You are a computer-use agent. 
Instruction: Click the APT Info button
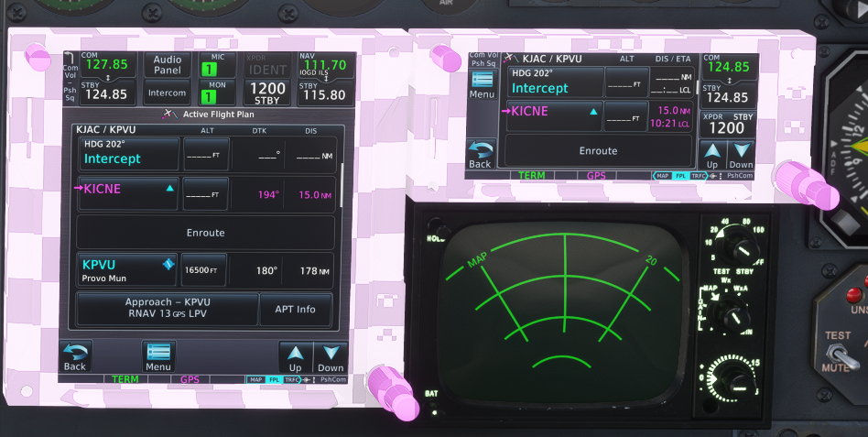(295, 309)
